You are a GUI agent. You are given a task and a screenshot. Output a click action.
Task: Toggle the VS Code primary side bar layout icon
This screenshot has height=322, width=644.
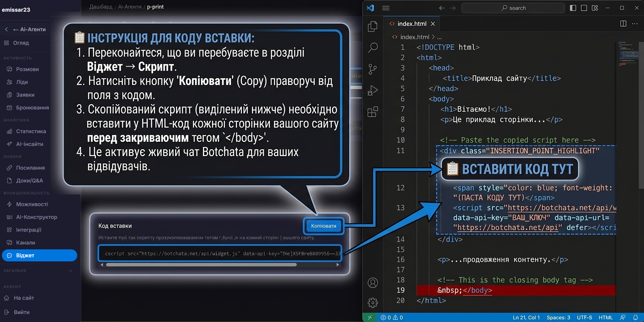(x=573, y=8)
